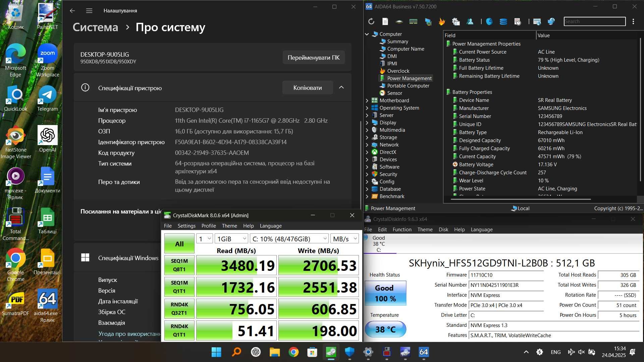Click the AIDA64 blue database toolbar icon
Viewport: 644px width, 362px height.
tap(503, 21)
